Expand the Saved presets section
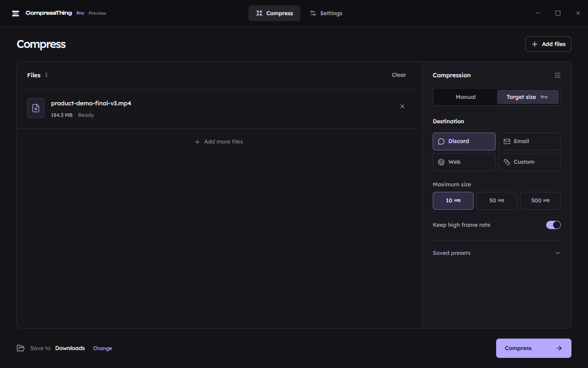 pyautogui.click(x=497, y=253)
